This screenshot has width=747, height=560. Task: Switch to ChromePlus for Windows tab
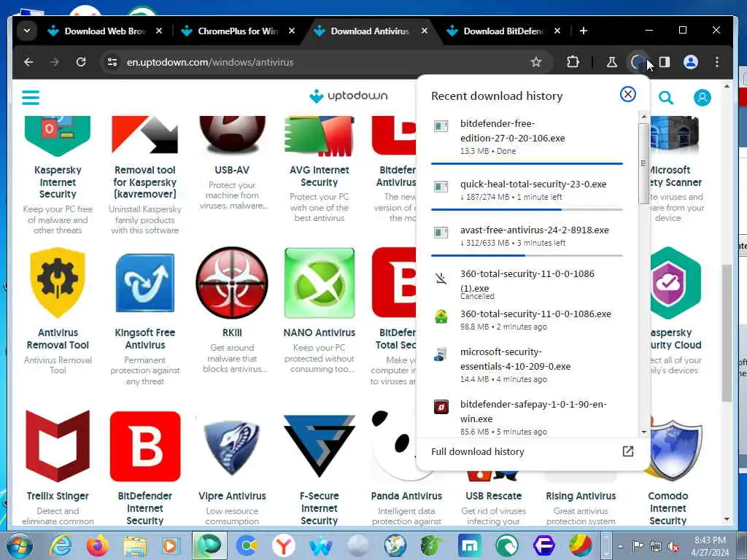[x=239, y=31]
